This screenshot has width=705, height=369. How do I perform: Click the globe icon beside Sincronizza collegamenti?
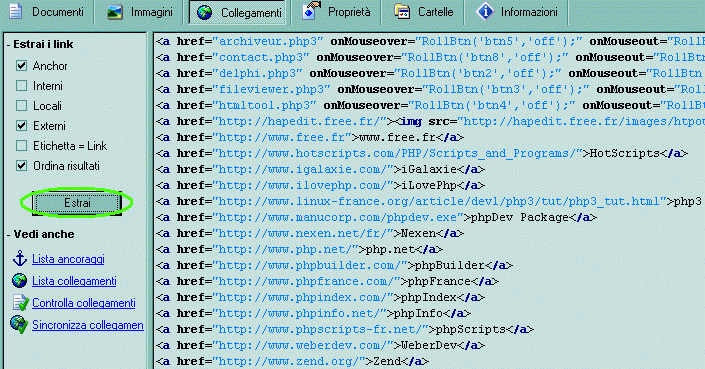coord(19,324)
